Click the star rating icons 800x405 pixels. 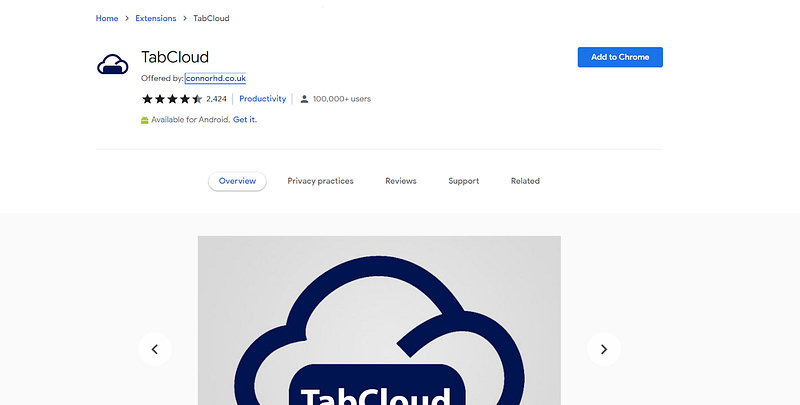(172, 99)
